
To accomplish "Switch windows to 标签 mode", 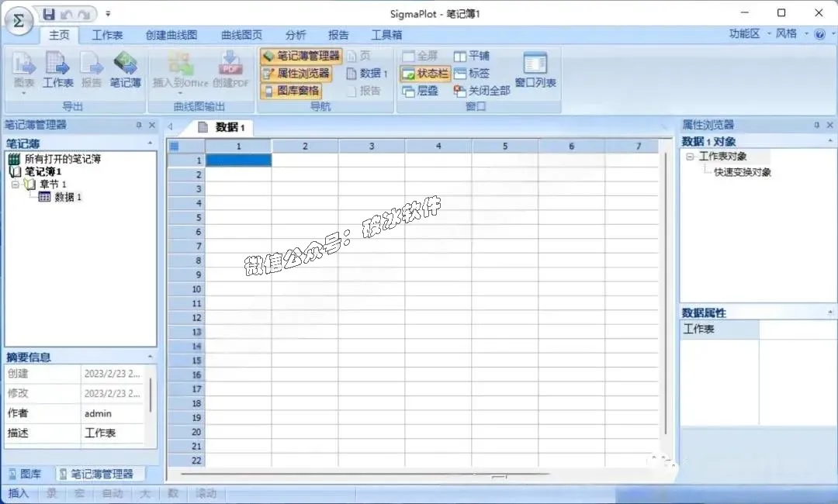I will click(x=472, y=73).
